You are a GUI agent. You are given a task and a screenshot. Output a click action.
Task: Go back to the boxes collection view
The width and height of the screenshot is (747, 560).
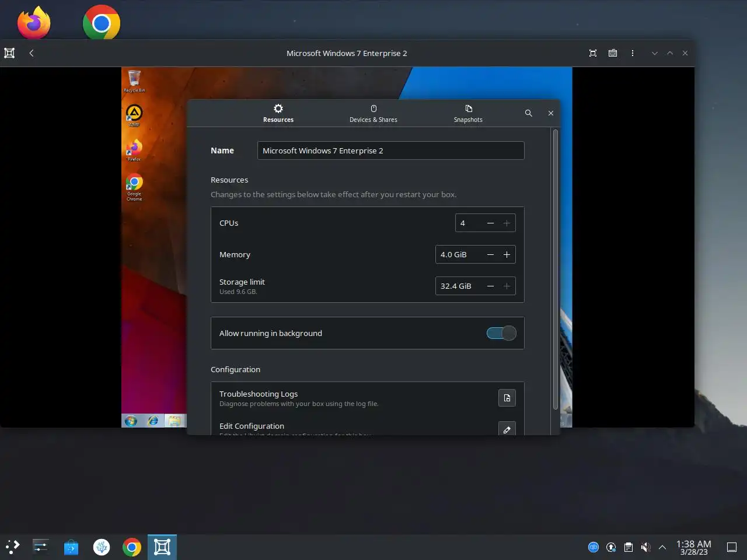point(32,53)
